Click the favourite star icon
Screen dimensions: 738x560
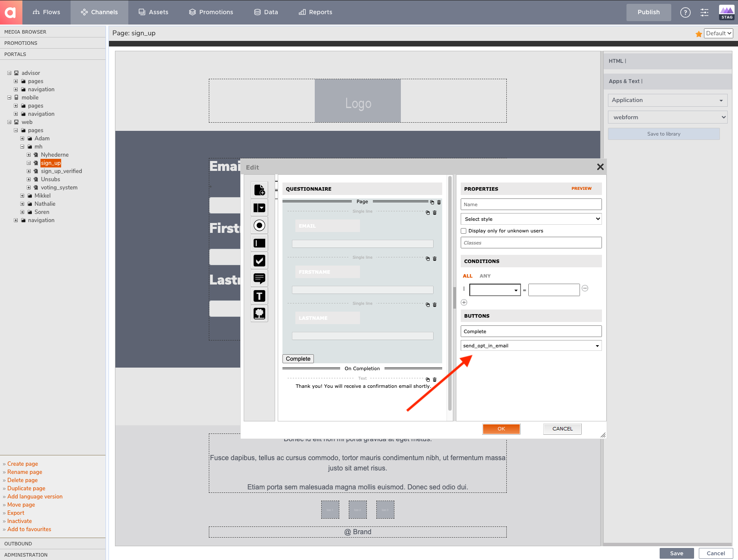click(698, 34)
